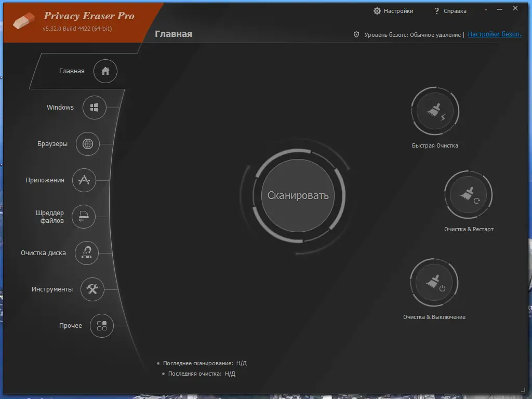This screenshot has width=532, height=399.
Task: Select the globe icon for Браузеры
Action: click(x=87, y=144)
